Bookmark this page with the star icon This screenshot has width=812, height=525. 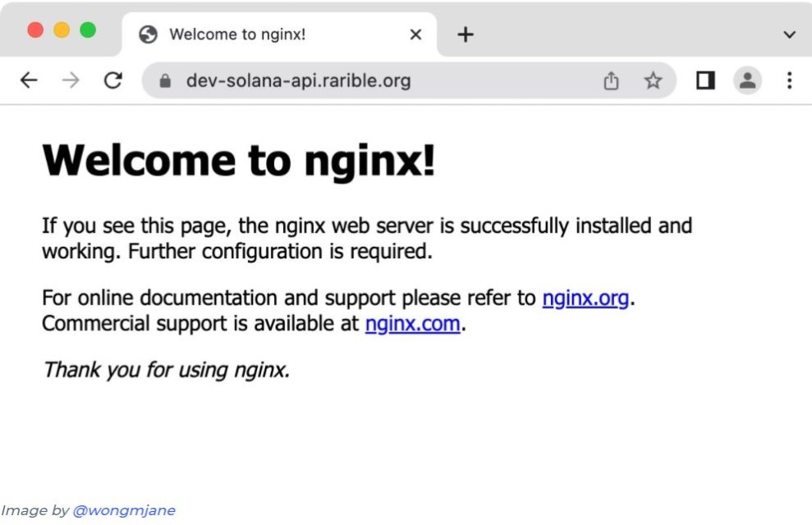click(653, 80)
